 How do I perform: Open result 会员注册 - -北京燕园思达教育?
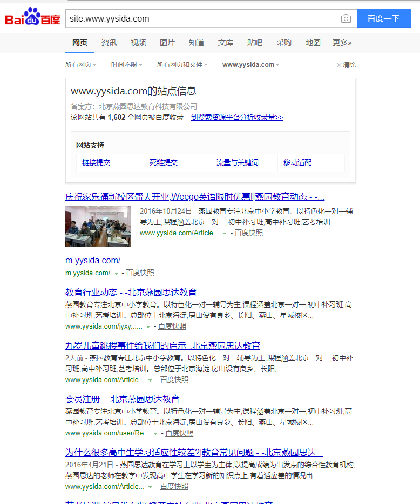pos(122,399)
